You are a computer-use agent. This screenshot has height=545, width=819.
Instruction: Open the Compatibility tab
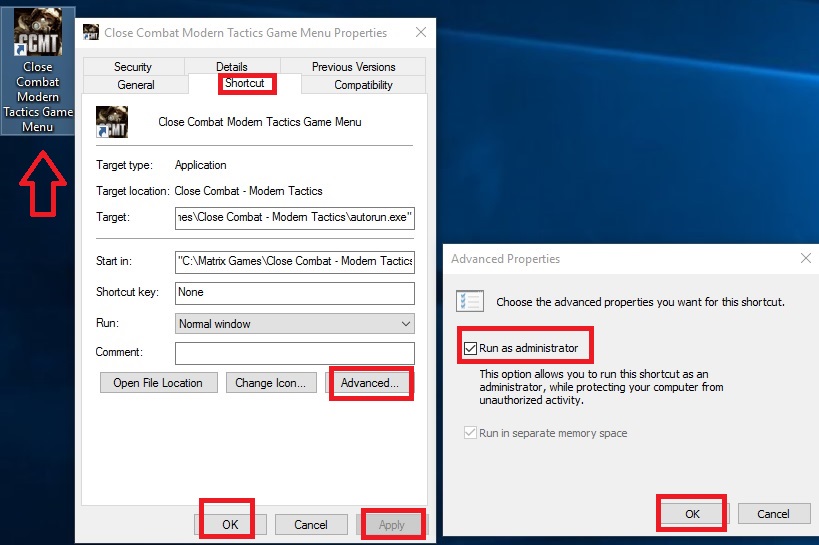(x=364, y=85)
